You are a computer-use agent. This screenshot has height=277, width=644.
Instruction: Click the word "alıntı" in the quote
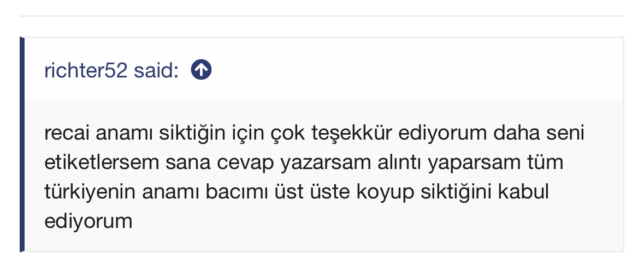399,162
